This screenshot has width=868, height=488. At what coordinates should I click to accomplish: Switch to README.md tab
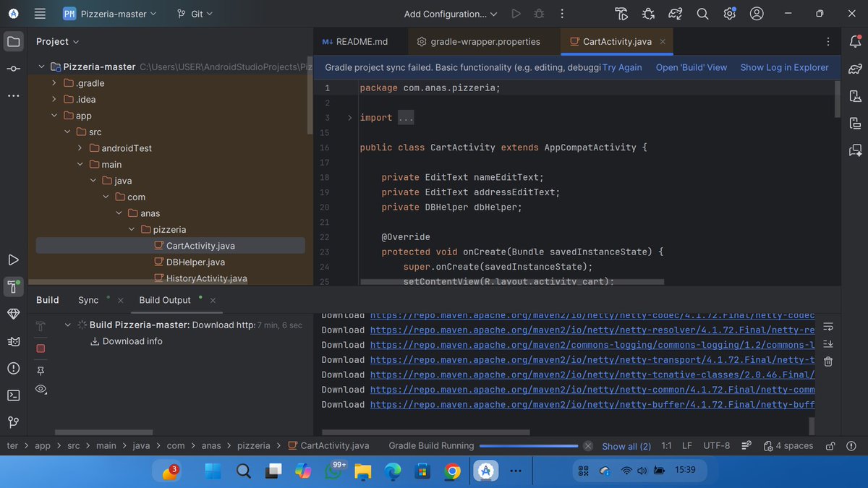pyautogui.click(x=355, y=42)
